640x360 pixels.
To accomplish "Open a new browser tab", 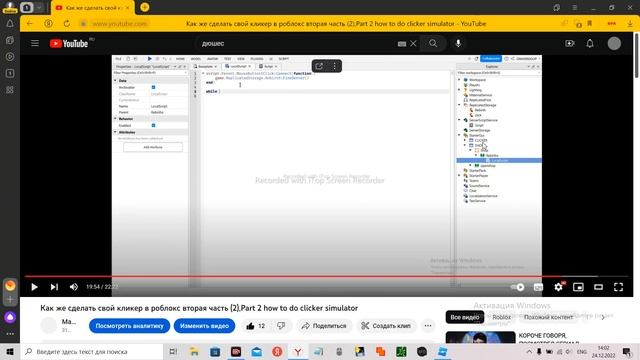I will [144, 7].
